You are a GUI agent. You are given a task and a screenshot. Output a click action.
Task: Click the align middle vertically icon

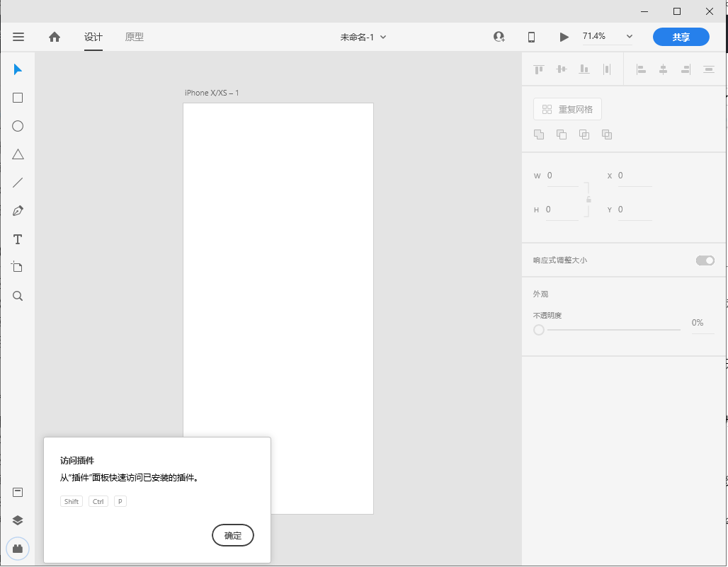coord(562,69)
